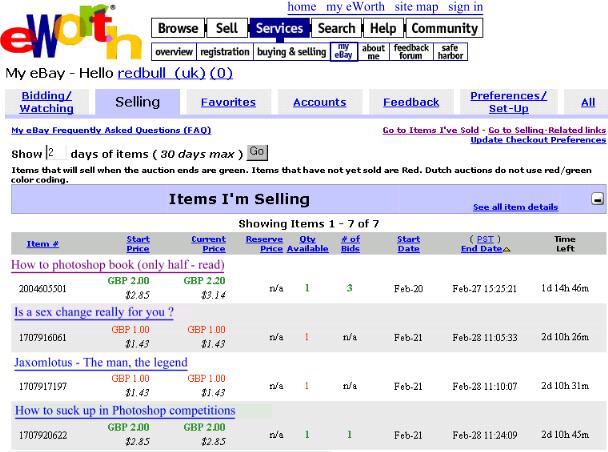Open Update Checkout Preferences link

538,140
